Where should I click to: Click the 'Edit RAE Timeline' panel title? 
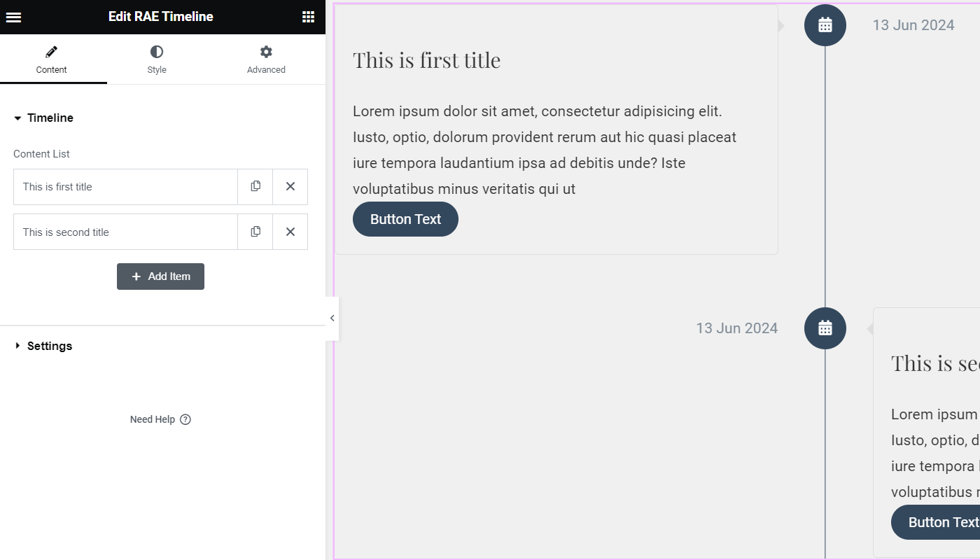pyautogui.click(x=161, y=17)
